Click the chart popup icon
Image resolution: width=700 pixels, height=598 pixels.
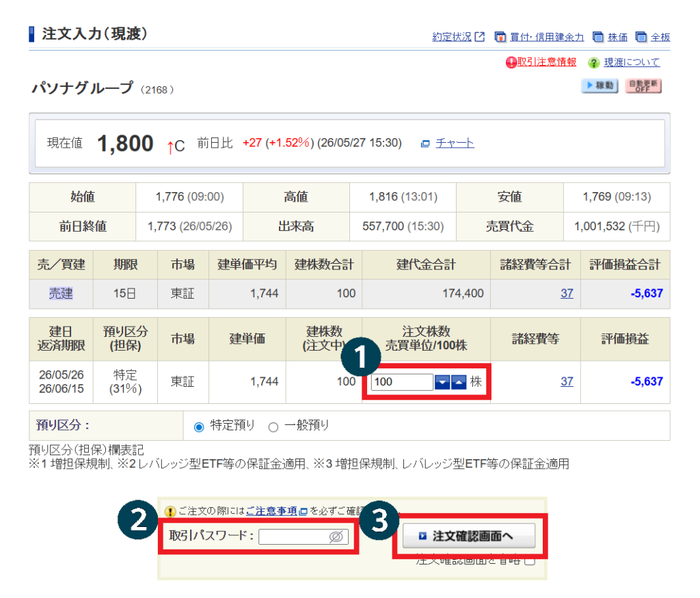click(425, 144)
